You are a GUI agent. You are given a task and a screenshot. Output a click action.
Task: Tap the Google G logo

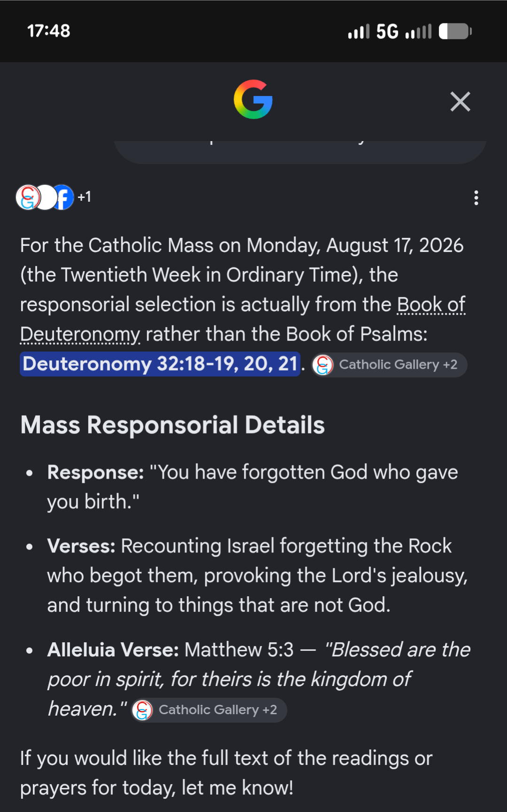[x=253, y=99]
